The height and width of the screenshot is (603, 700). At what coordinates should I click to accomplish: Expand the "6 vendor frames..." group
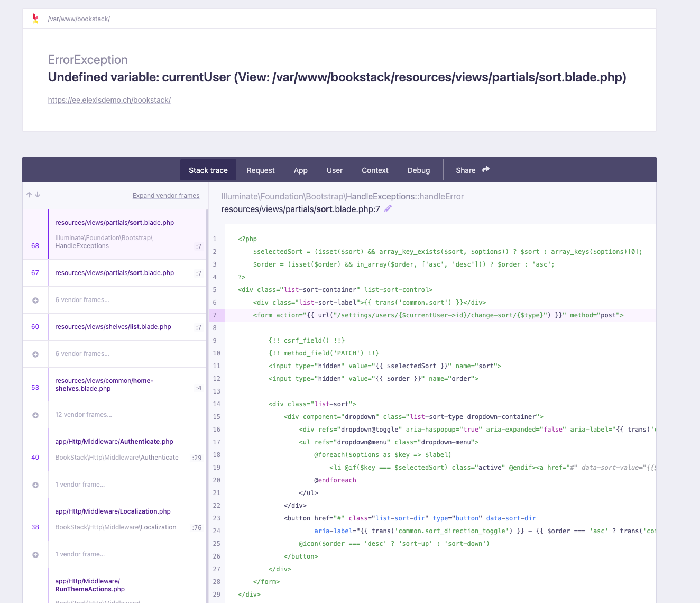click(x=82, y=299)
